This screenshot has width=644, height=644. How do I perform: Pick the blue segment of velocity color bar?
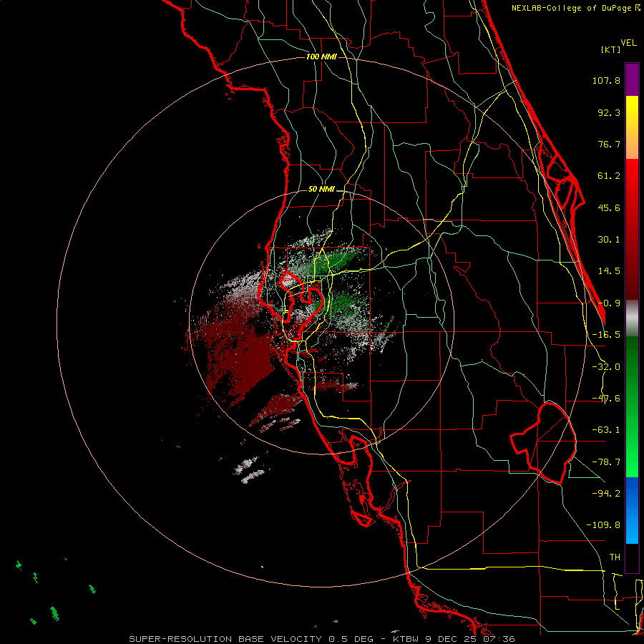point(632,510)
